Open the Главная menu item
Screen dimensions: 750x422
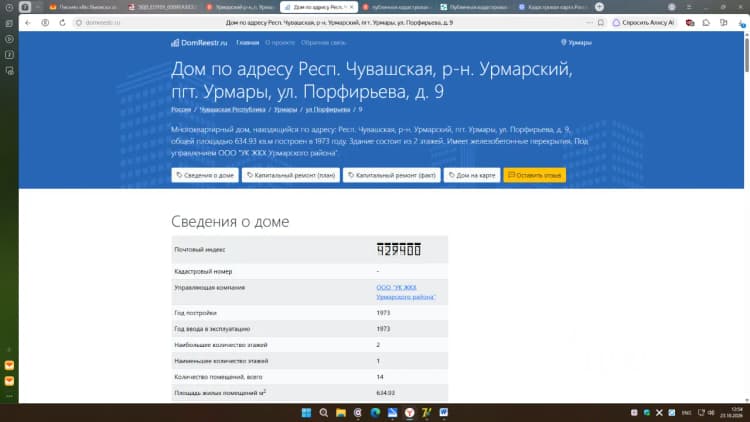point(247,43)
